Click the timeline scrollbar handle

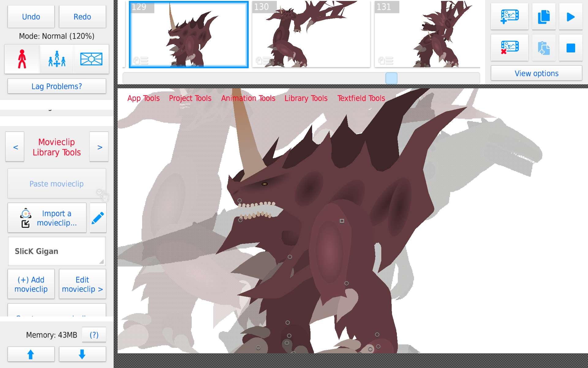[x=391, y=78]
